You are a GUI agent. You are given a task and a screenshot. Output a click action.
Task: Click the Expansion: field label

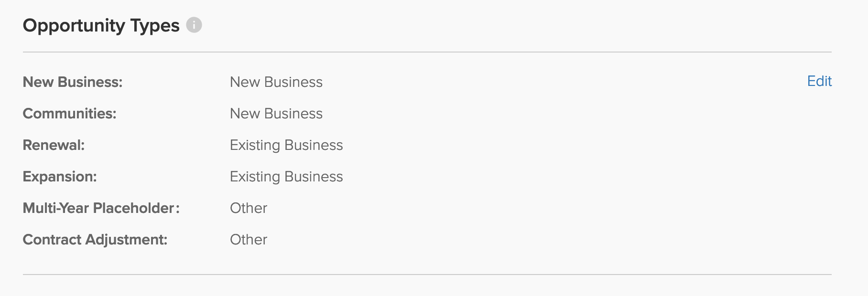(60, 177)
